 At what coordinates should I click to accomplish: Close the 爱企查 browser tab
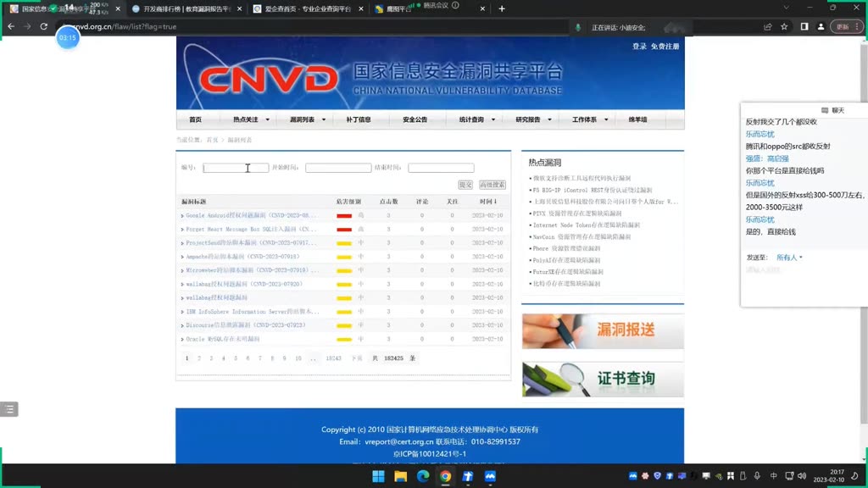point(361,8)
